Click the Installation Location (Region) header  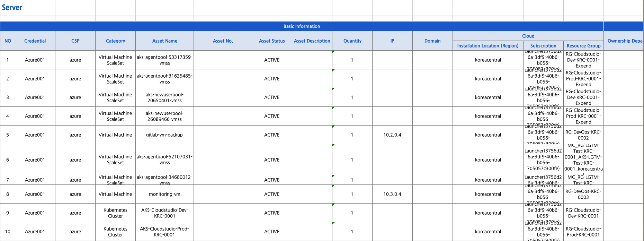(488, 46)
